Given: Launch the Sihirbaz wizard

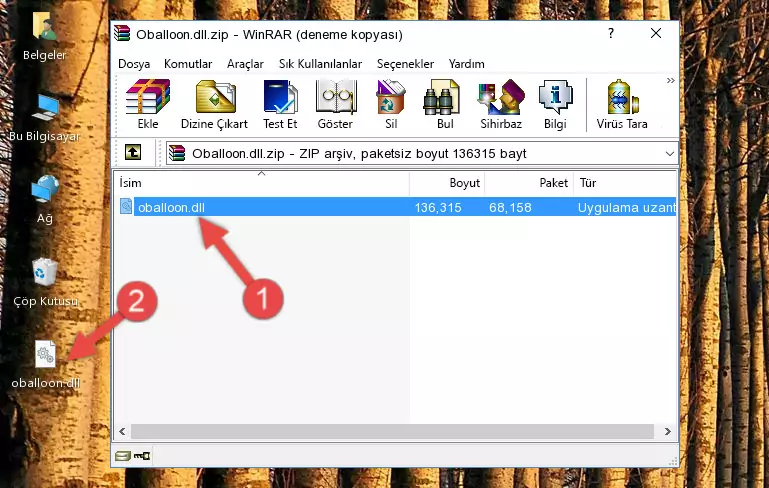Looking at the screenshot, I should coord(501,97).
